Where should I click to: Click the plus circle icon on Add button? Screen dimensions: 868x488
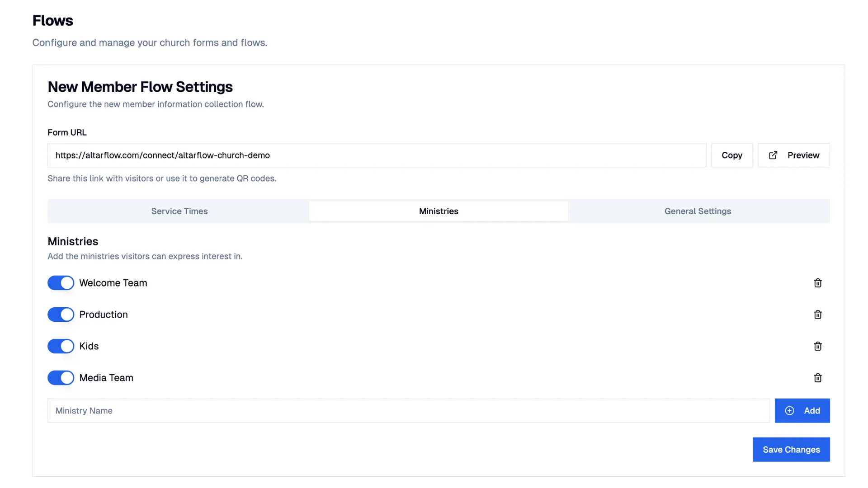789,411
